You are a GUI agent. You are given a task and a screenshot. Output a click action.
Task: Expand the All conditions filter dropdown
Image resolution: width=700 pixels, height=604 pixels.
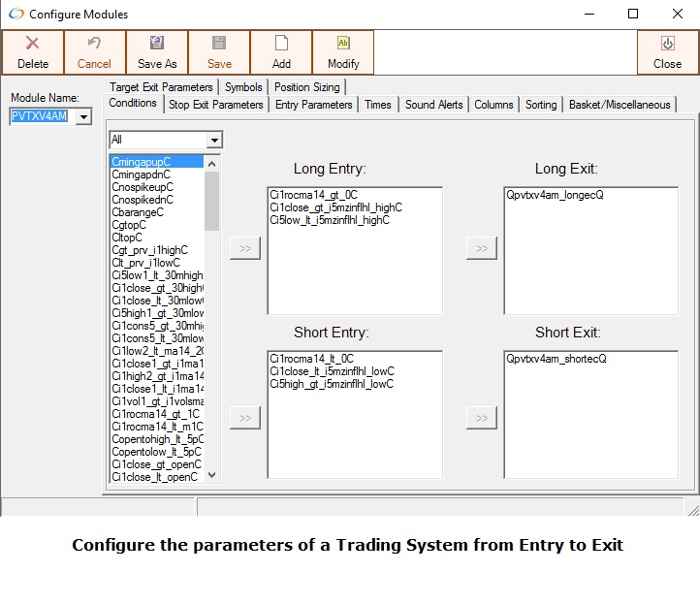(x=214, y=140)
